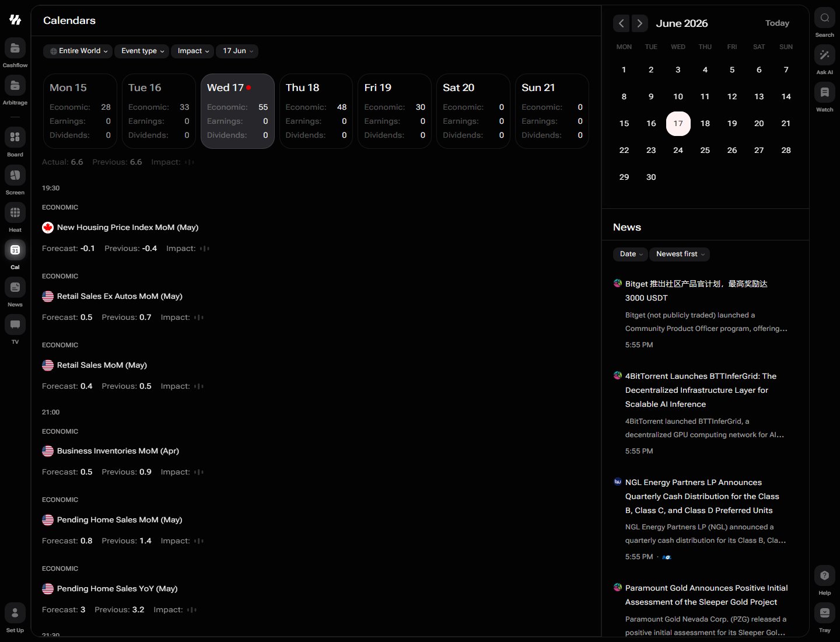The width and height of the screenshot is (840, 642).
Task: Click US flag next to Business Inventories MoM
Action: coord(48,451)
